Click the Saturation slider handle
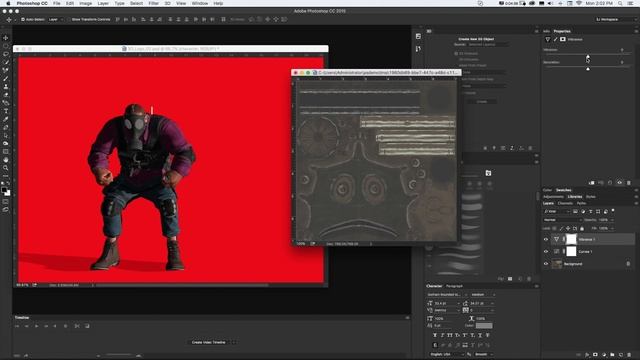 tap(588, 69)
